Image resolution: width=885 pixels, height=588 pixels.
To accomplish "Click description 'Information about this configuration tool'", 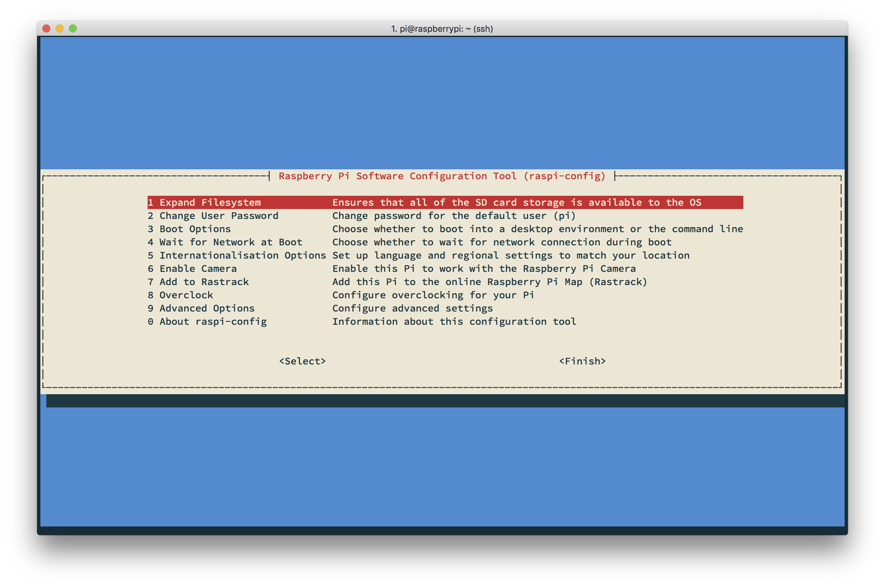I will 454,321.
